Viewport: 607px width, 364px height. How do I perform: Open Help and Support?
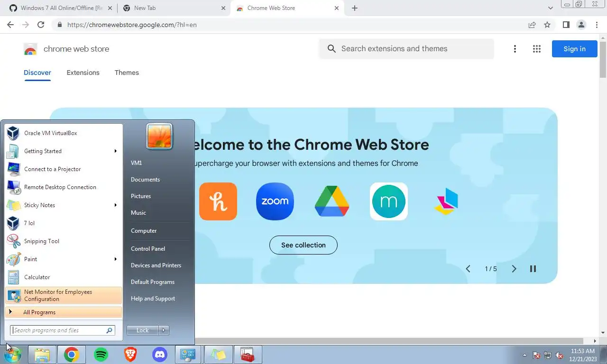click(153, 299)
